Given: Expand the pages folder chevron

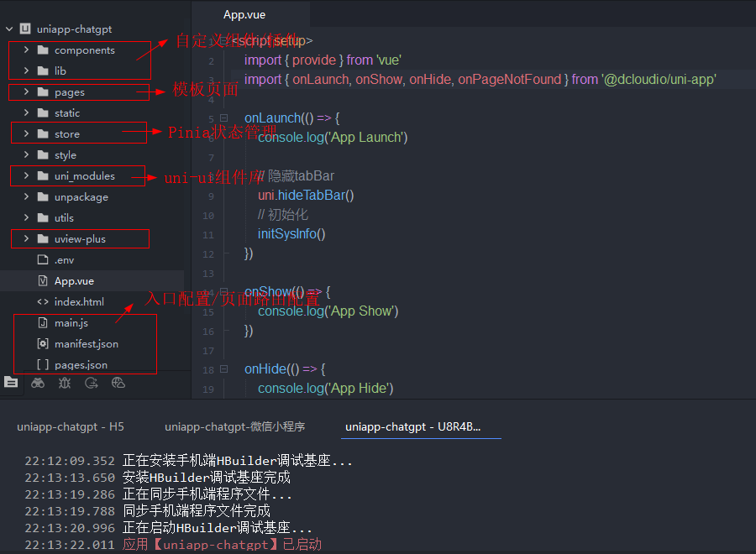Looking at the screenshot, I should [26, 91].
